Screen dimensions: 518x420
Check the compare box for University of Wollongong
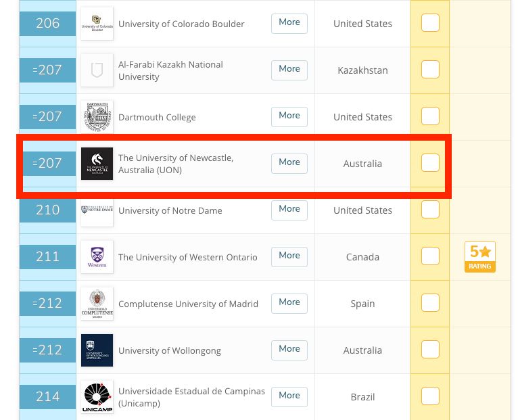coord(430,350)
